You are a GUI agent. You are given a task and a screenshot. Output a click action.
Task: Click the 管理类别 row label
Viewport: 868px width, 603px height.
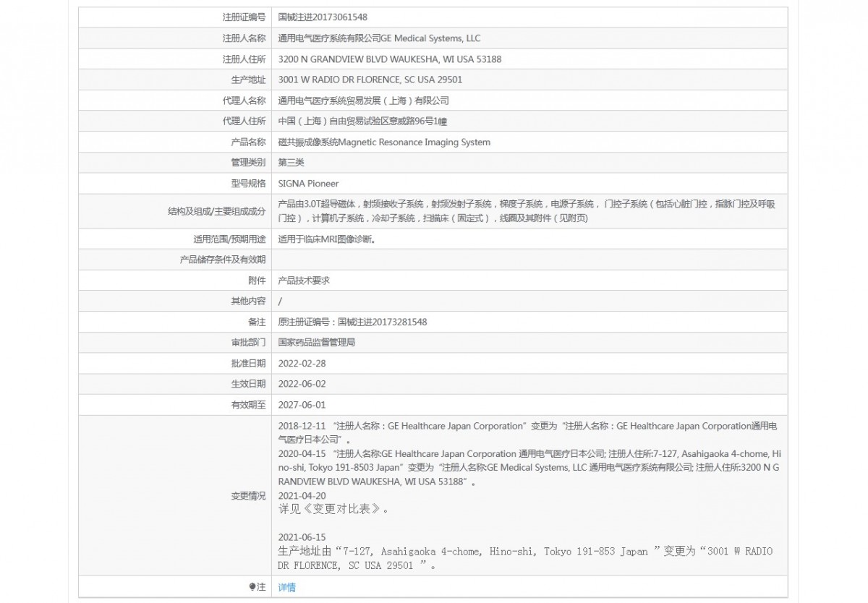248,163
